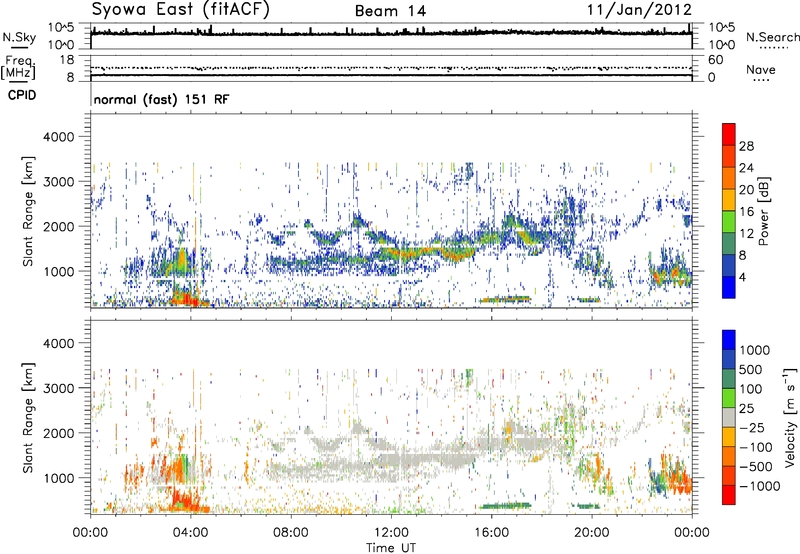Click the "1000" range tick of velocity panel
This screenshot has width=800, height=554.
click(x=58, y=478)
